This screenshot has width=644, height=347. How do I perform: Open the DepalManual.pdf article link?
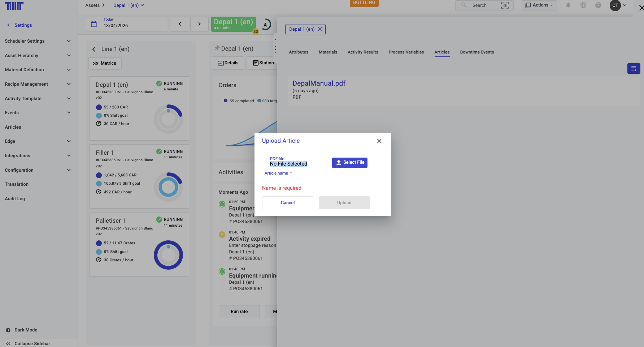[x=319, y=83]
